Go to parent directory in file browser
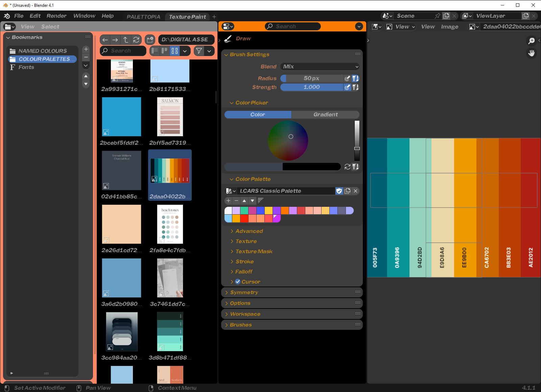This screenshot has height=392, width=541. [126, 40]
